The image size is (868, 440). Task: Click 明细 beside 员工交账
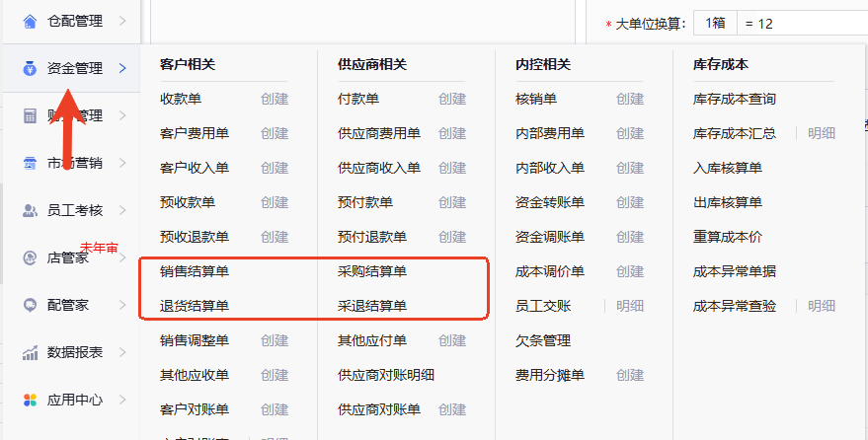630,306
